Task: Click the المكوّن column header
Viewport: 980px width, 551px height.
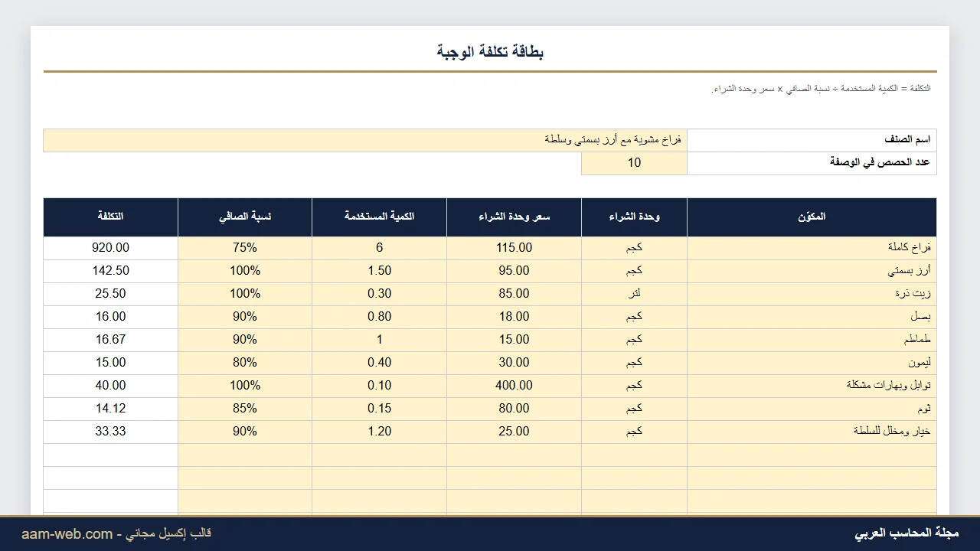Action: click(x=812, y=217)
